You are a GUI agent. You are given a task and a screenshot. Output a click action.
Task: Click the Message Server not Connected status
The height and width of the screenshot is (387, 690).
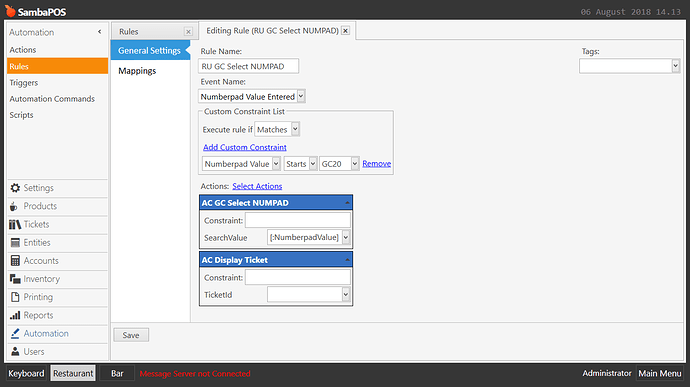tap(195, 373)
